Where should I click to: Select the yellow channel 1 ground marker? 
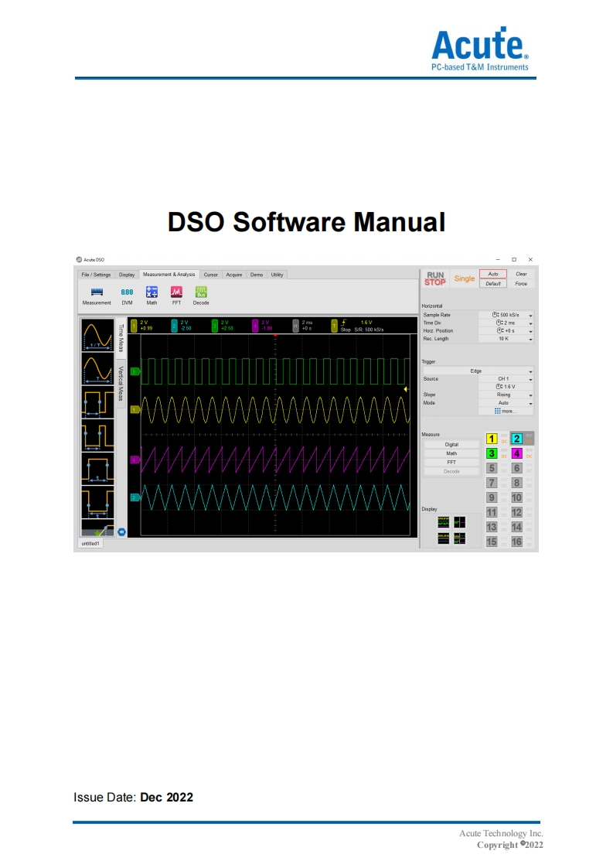tap(135, 410)
